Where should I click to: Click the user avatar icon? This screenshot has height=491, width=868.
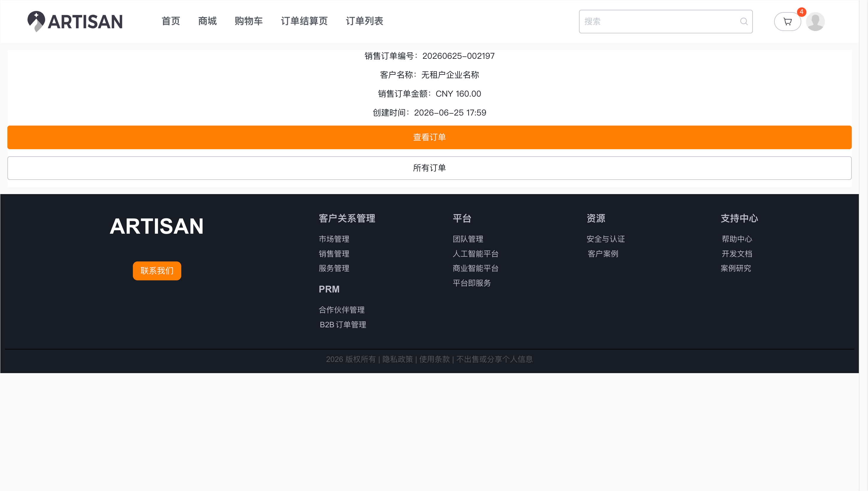coord(815,22)
